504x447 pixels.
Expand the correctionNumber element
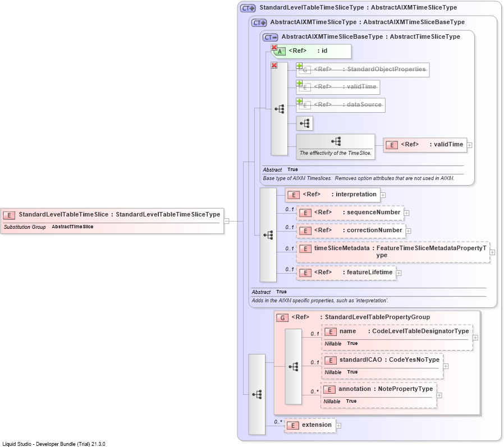click(x=409, y=231)
